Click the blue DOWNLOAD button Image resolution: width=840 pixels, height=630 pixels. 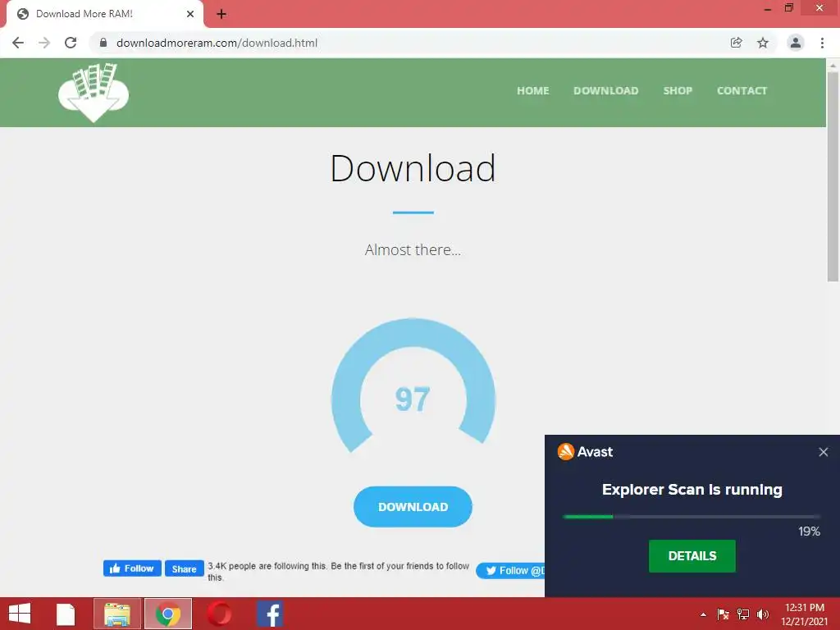[413, 507]
